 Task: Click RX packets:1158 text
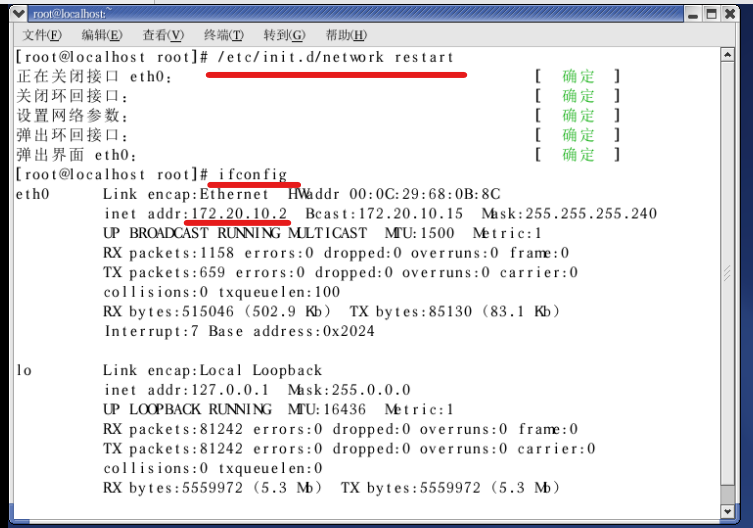coord(169,253)
